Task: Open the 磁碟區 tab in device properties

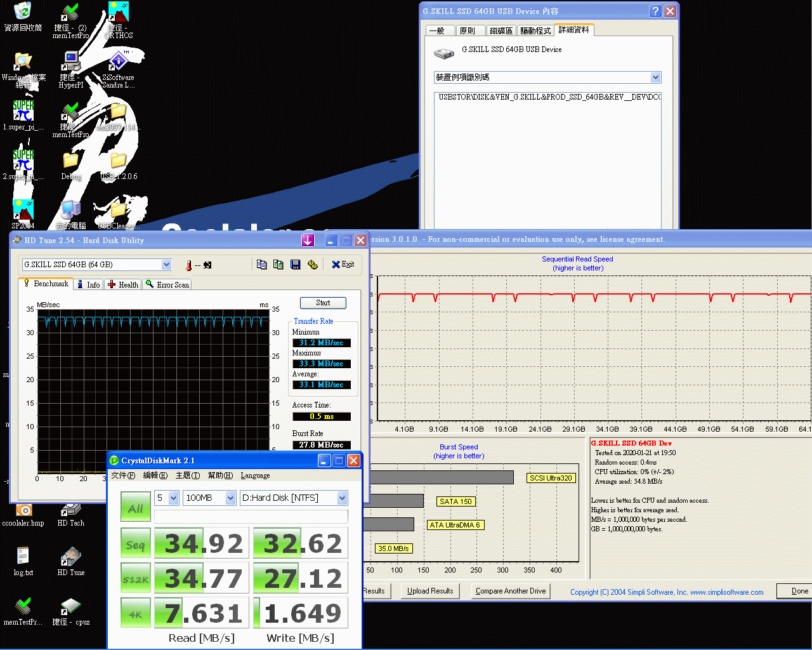Action: tap(501, 30)
